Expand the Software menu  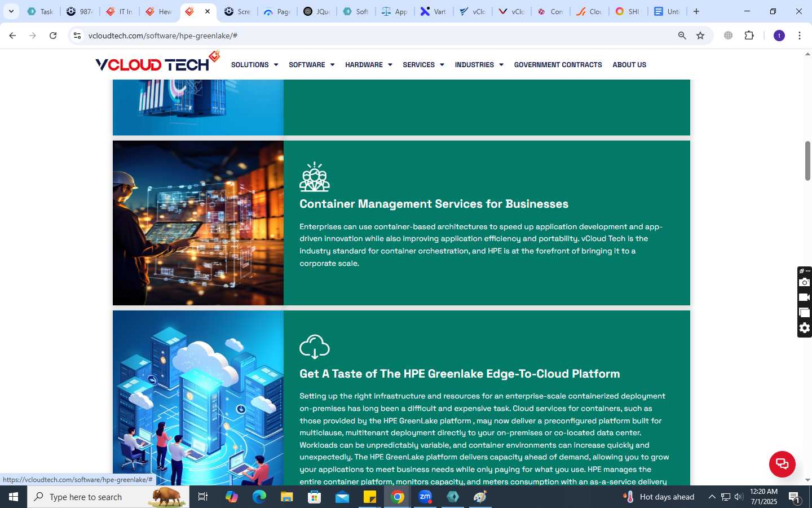pos(311,65)
